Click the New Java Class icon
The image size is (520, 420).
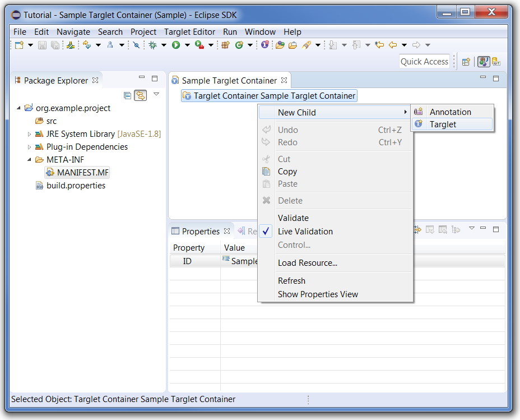click(x=239, y=45)
